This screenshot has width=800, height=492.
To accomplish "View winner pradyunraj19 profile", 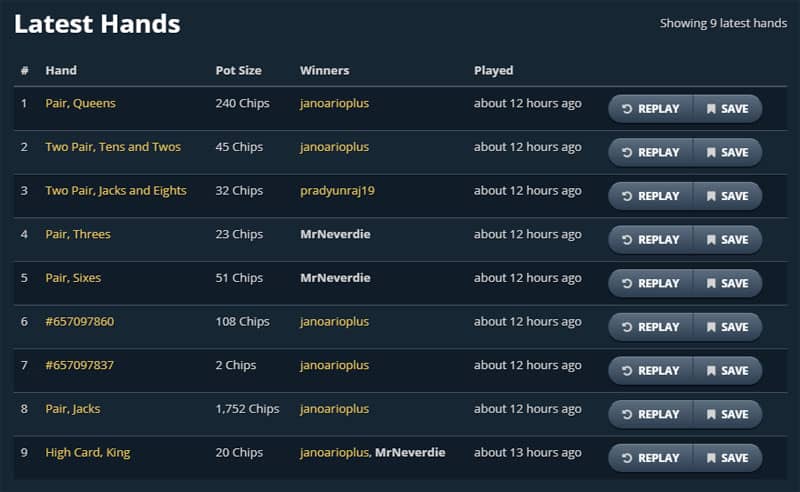I will click(x=337, y=191).
